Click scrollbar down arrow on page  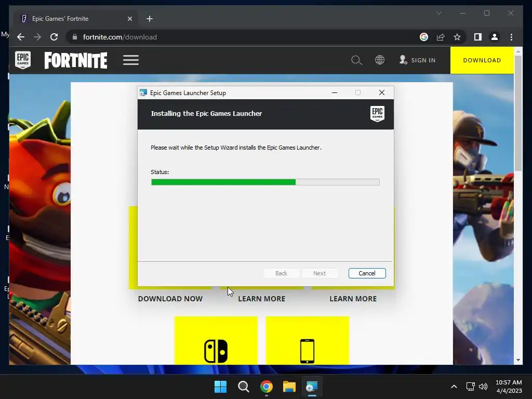[x=518, y=360]
